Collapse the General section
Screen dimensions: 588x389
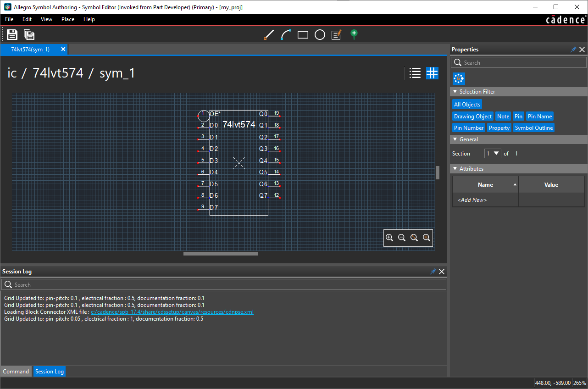tap(455, 139)
